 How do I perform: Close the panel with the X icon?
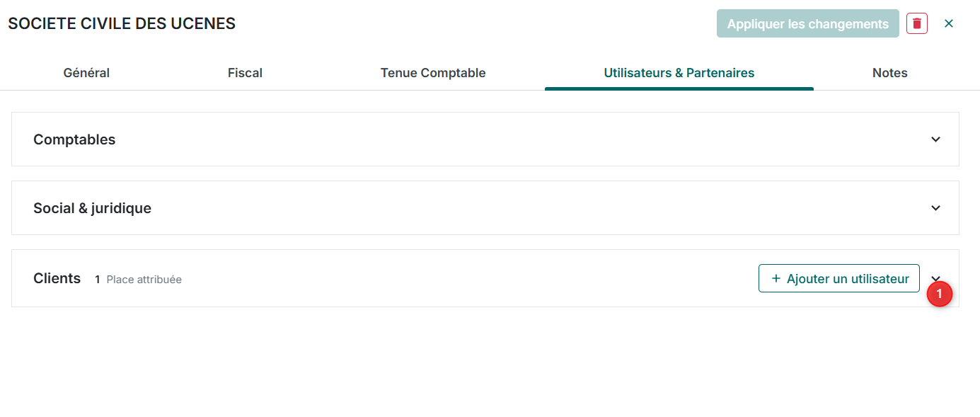pyautogui.click(x=949, y=23)
